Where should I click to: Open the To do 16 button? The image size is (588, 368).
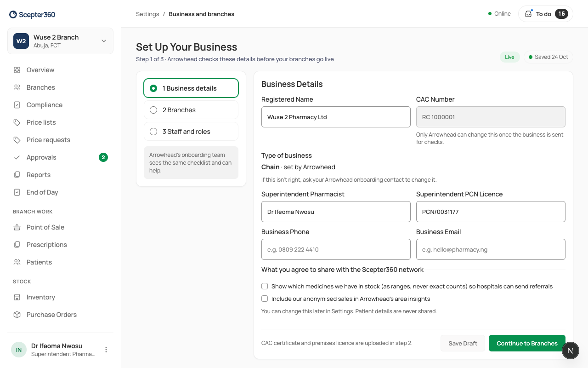click(546, 14)
